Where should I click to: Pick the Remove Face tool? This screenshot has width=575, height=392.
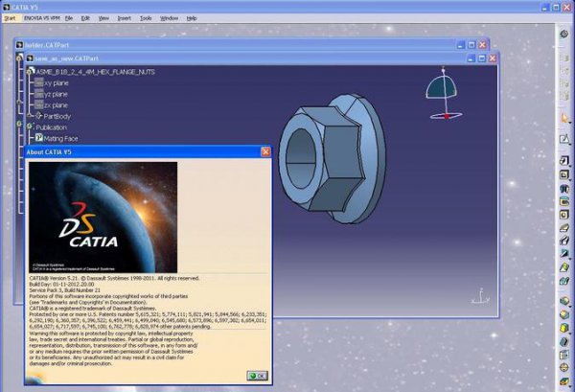click(x=564, y=381)
